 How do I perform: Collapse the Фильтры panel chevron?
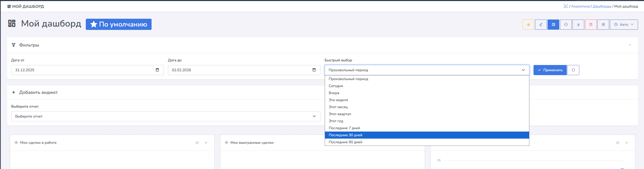click(630, 45)
